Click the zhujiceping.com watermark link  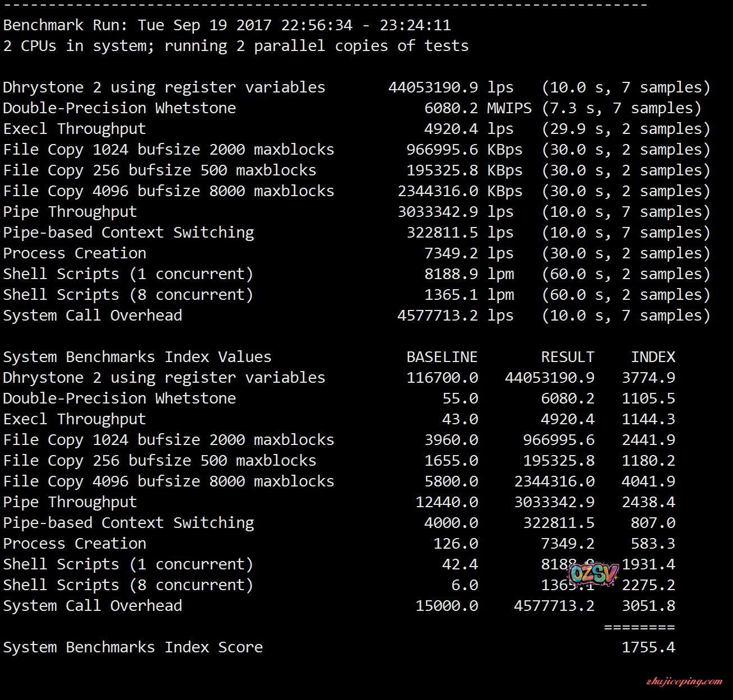(684, 682)
